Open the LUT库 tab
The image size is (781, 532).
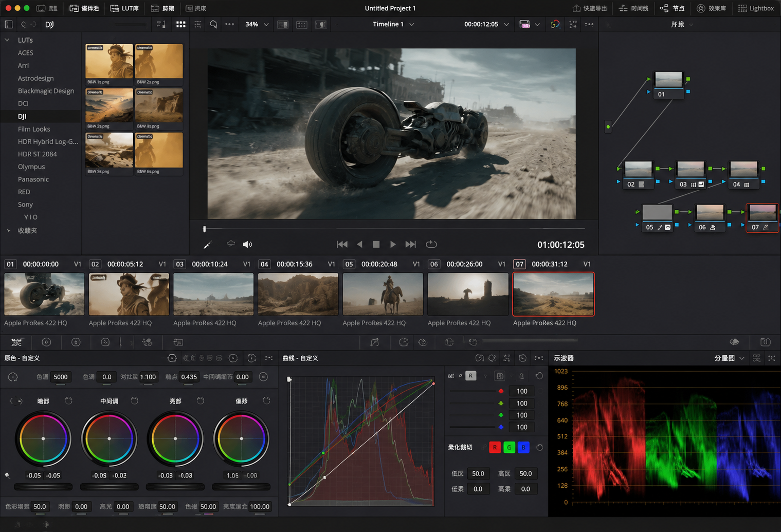tap(124, 8)
